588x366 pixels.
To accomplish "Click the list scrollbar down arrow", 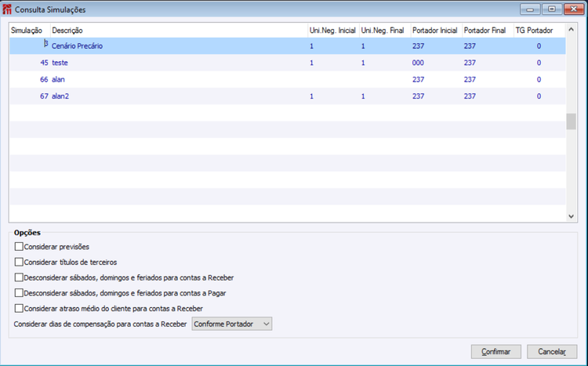I will [571, 216].
